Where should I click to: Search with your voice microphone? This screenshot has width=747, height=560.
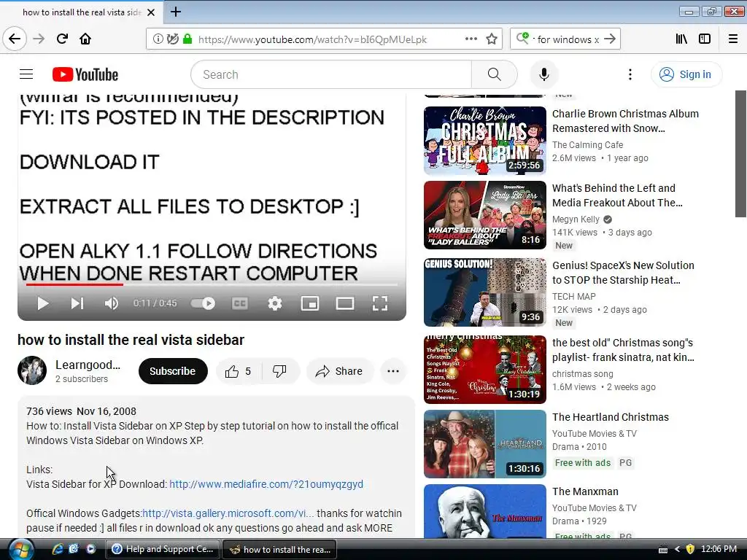pyautogui.click(x=544, y=74)
